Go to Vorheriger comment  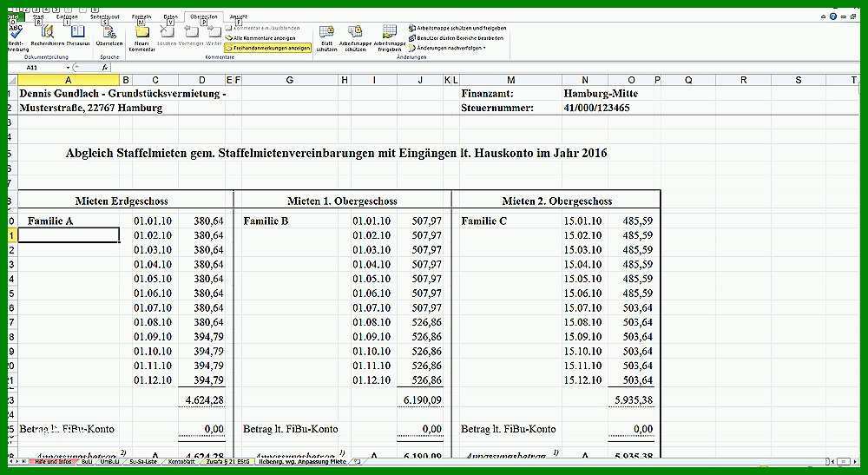(x=191, y=36)
